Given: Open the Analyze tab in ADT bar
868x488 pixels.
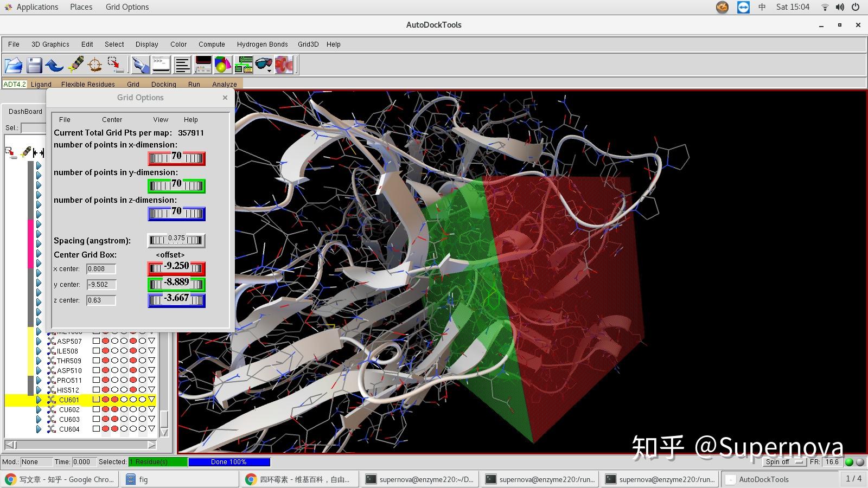Looking at the screenshot, I should click(224, 84).
